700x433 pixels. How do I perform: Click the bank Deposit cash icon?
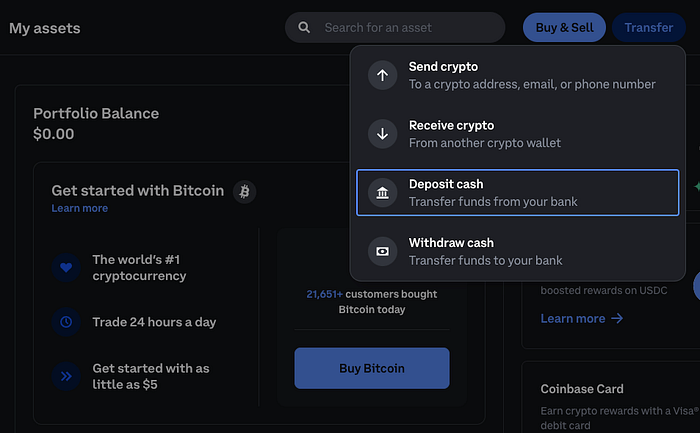pyautogui.click(x=383, y=192)
